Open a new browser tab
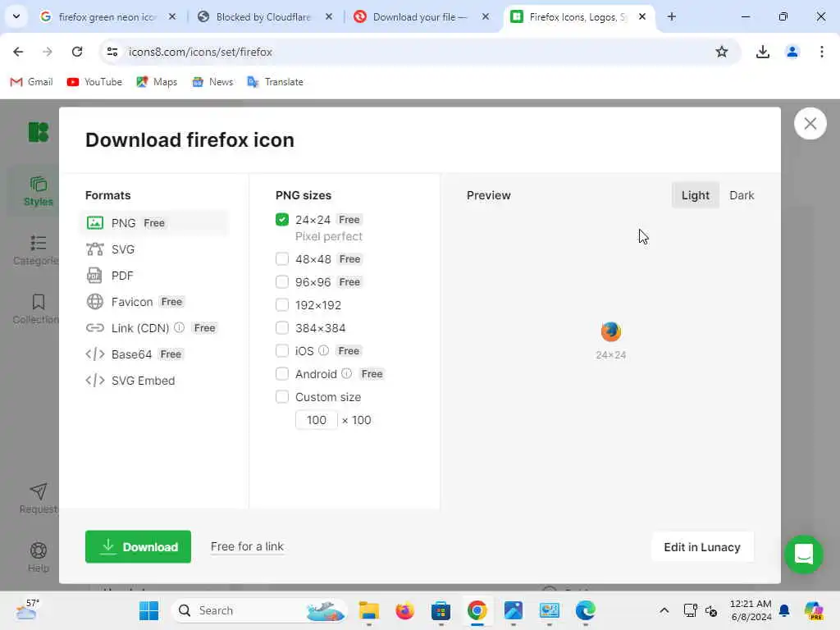This screenshot has width=840, height=630. pyautogui.click(x=671, y=16)
